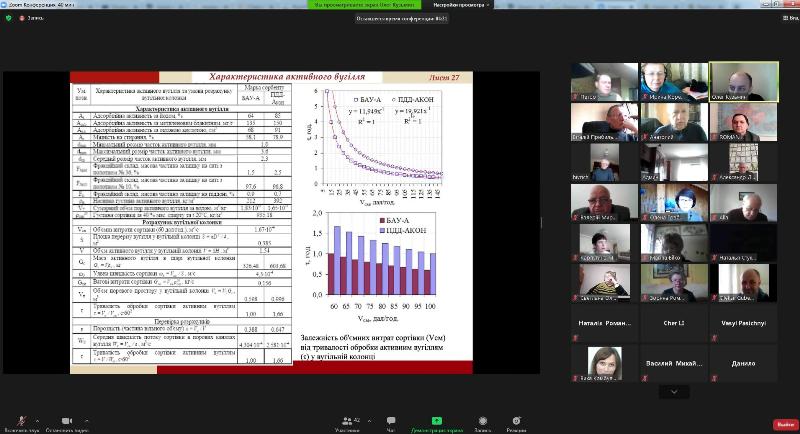Click the muted mic icon on Vasyl Pasichnyi tile
800x434 pixels.
point(714,338)
